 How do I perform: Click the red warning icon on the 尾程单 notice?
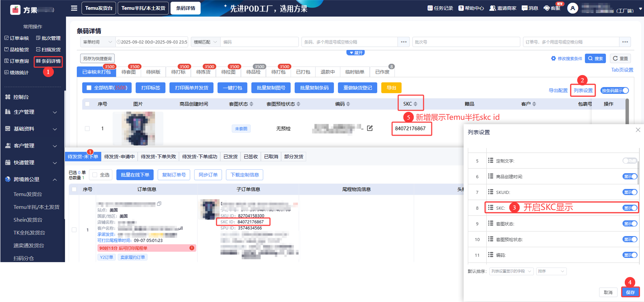tap(192, 248)
